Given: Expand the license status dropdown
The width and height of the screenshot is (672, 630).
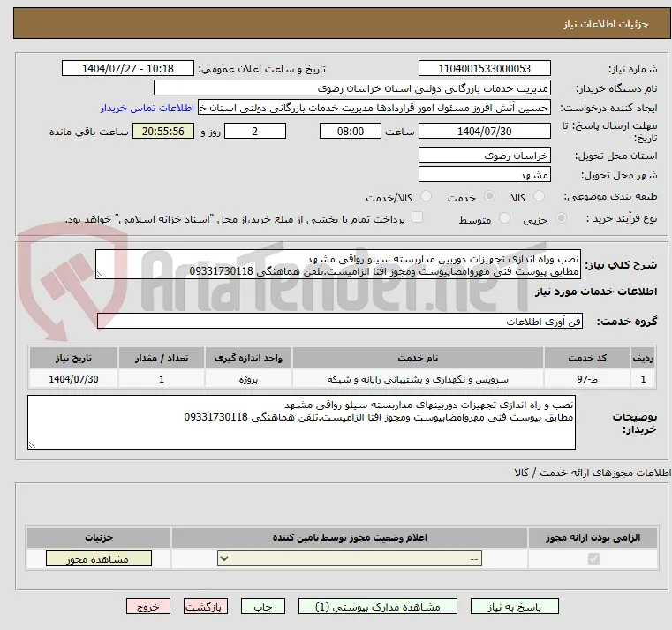Looking at the screenshot, I should click(350, 558).
